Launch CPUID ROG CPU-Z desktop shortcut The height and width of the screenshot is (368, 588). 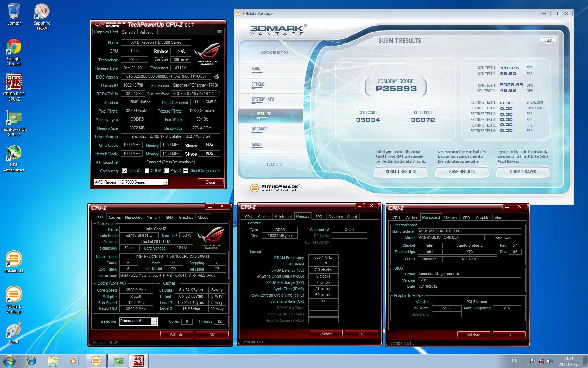[x=14, y=88]
